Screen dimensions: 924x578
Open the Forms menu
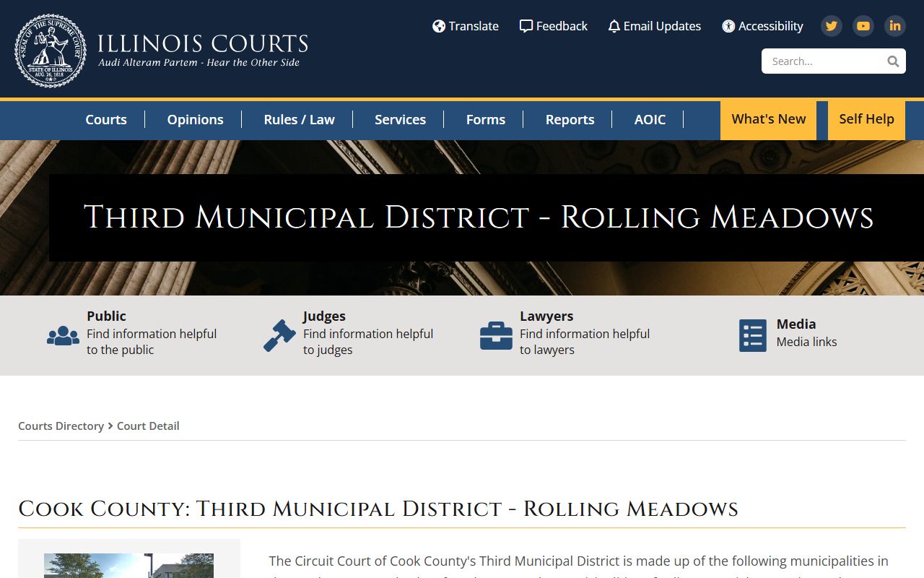[485, 120]
